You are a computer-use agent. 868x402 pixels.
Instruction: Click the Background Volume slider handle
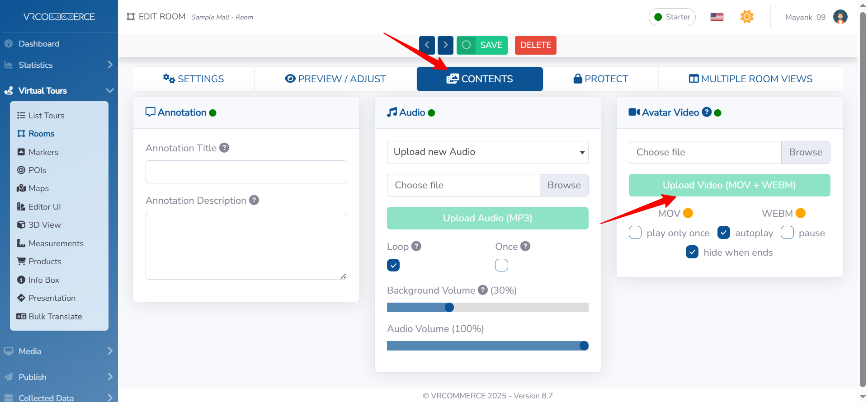449,308
